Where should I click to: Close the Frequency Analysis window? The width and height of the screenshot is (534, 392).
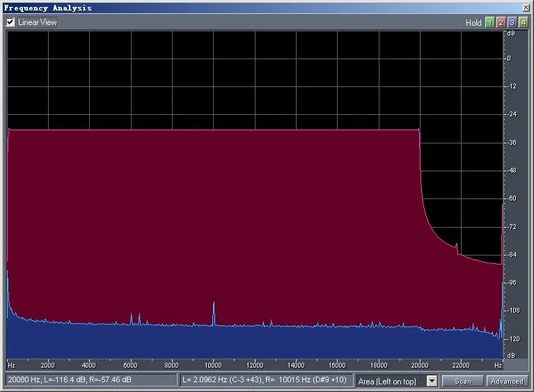pos(526,7)
